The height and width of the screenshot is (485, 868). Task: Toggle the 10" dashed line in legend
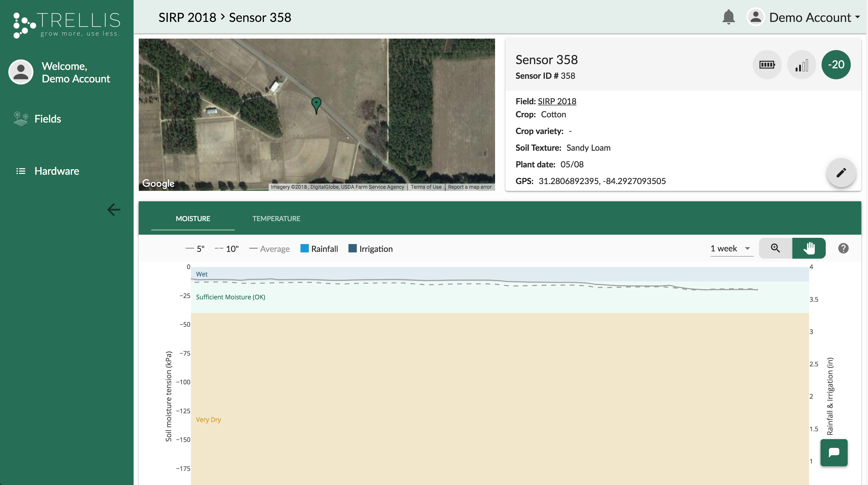pos(227,249)
